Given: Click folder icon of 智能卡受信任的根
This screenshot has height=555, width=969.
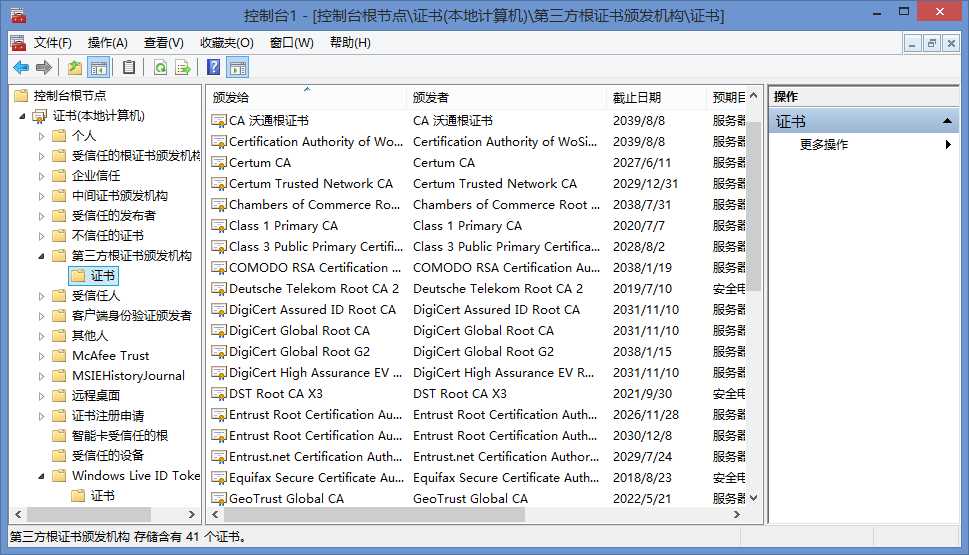Looking at the screenshot, I should [x=59, y=435].
